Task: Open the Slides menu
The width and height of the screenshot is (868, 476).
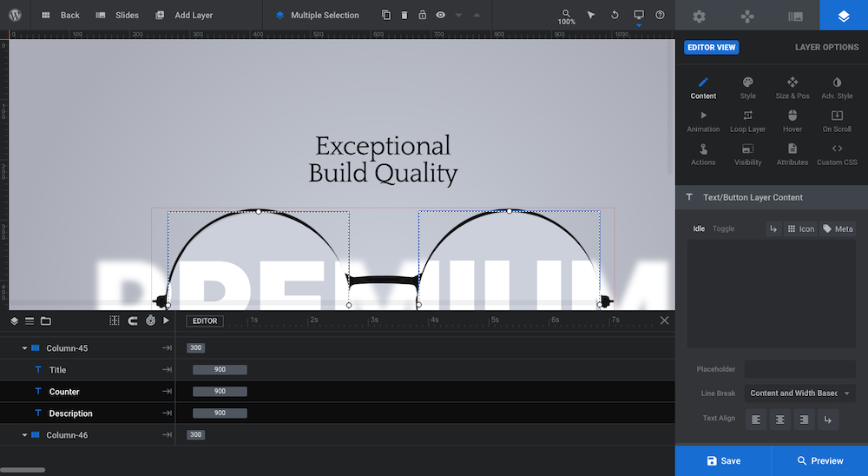Action: click(117, 15)
